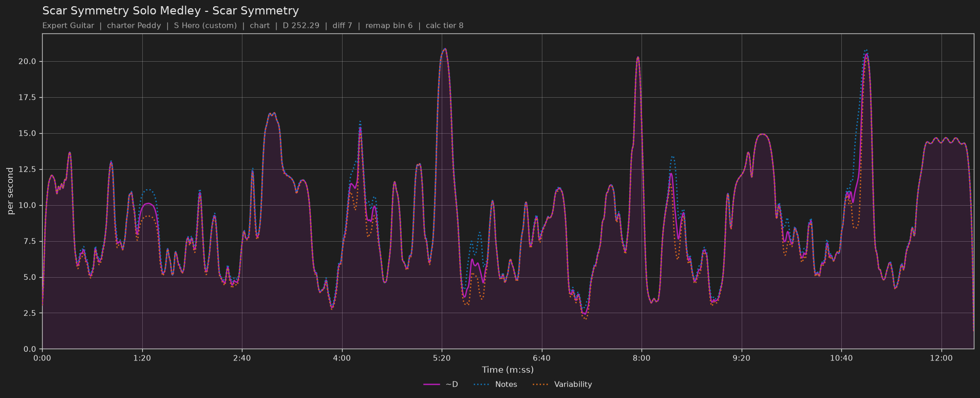
Task: Click the 20.0 y-axis tick label
Action: click(28, 61)
